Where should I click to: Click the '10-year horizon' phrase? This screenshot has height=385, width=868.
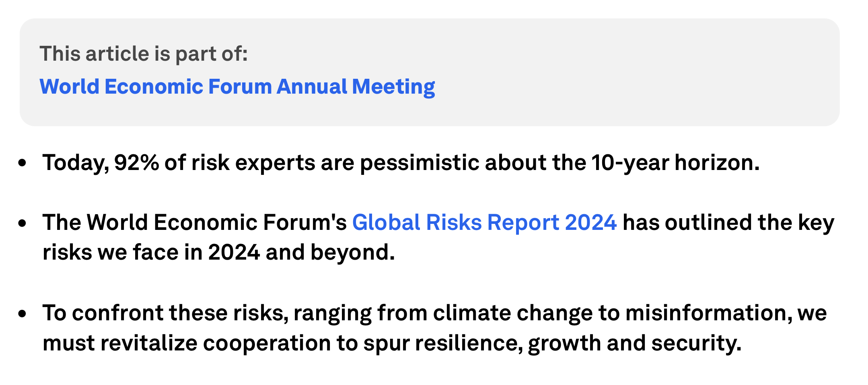point(675,163)
